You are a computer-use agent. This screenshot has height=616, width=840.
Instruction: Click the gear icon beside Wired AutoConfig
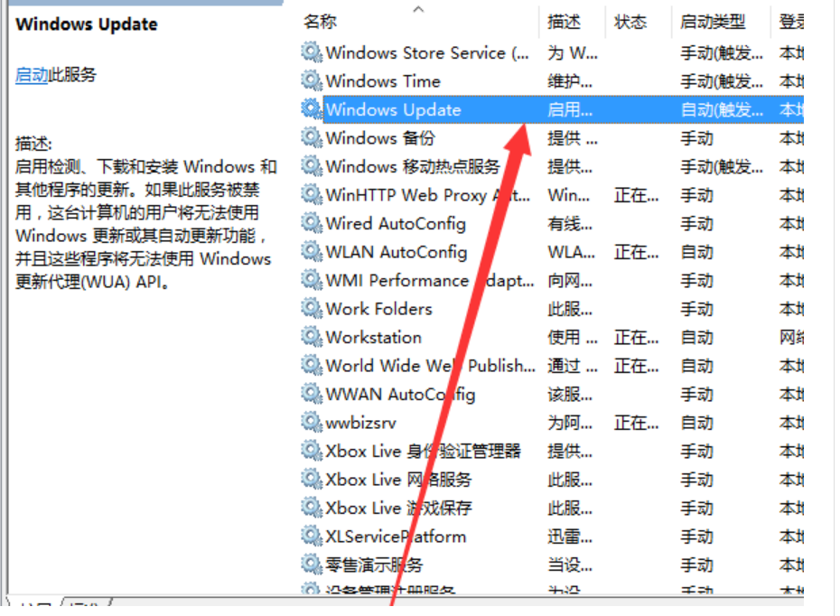312,222
